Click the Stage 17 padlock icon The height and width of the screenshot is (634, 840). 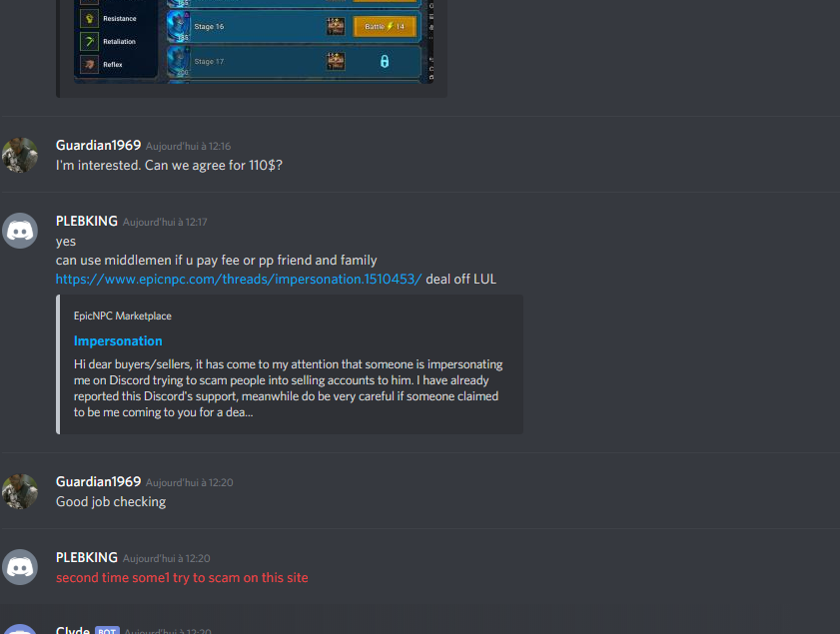pyautogui.click(x=385, y=62)
